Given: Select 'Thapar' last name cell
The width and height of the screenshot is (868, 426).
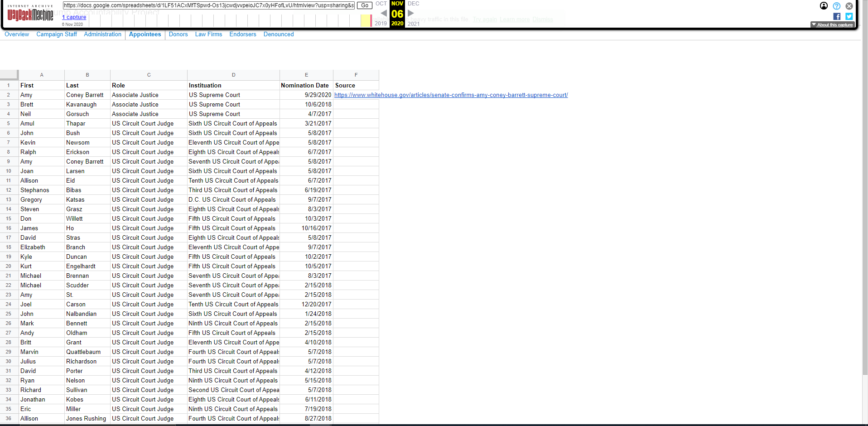Looking at the screenshot, I should pyautogui.click(x=87, y=124).
